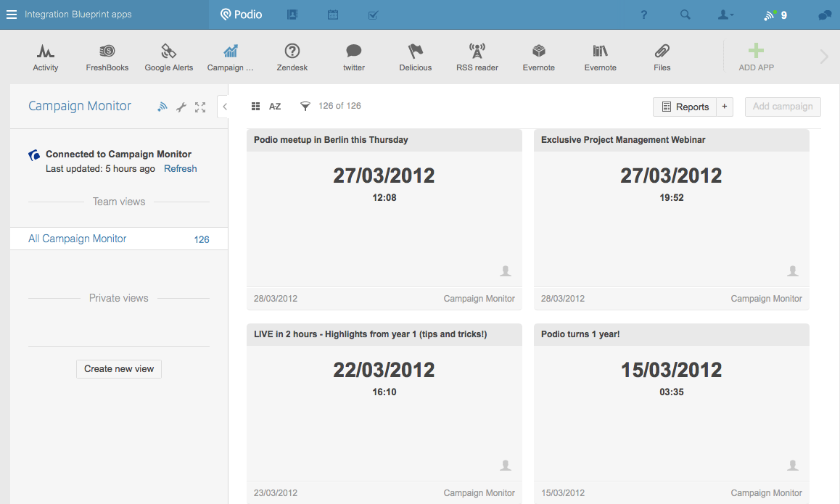Collapse the sidebar with left chevron
The image size is (840, 504).
[x=224, y=106]
